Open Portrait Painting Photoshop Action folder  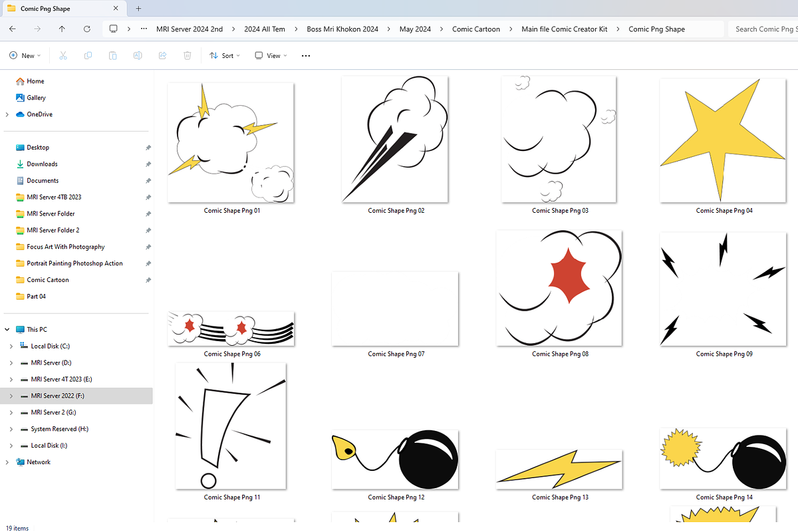coord(69,263)
